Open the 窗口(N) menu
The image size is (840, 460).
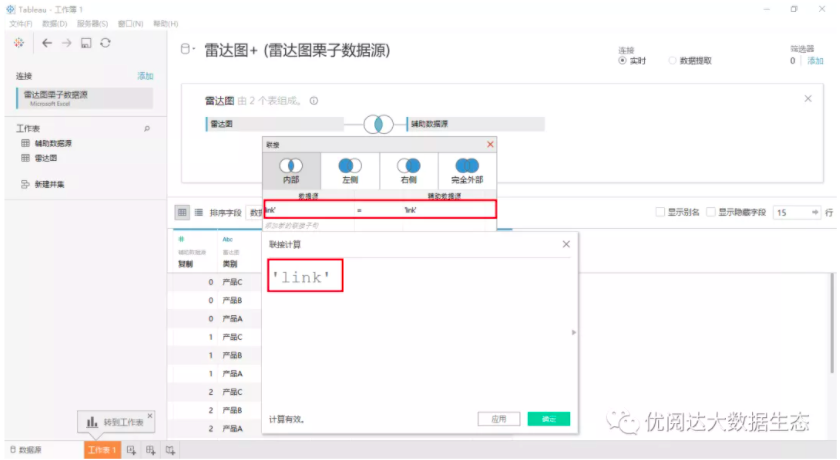pos(131,24)
